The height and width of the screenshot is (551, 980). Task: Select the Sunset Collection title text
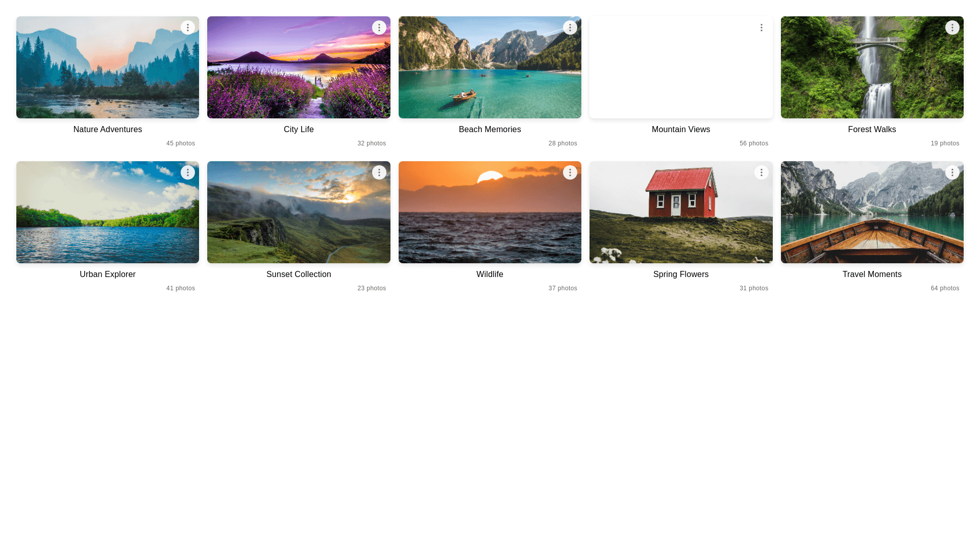tap(299, 274)
